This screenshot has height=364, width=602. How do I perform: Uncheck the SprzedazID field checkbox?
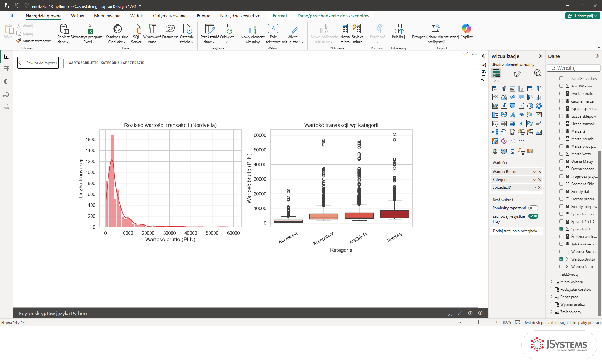561,229
